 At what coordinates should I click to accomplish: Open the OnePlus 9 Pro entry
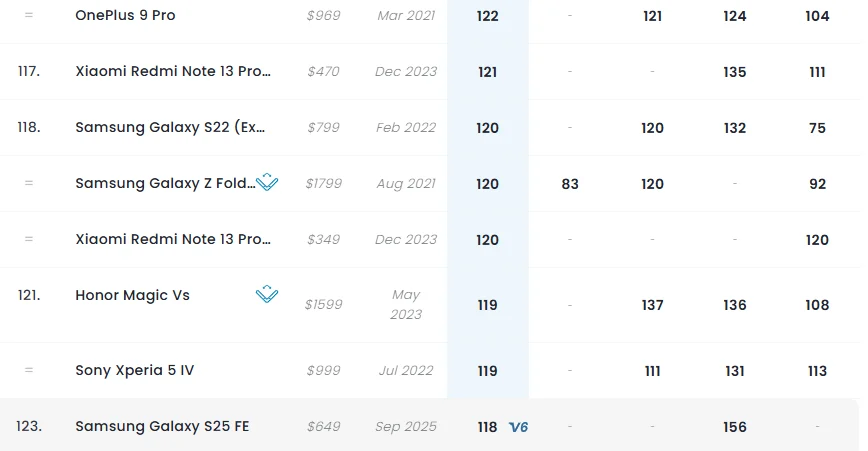[x=125, y=16]
